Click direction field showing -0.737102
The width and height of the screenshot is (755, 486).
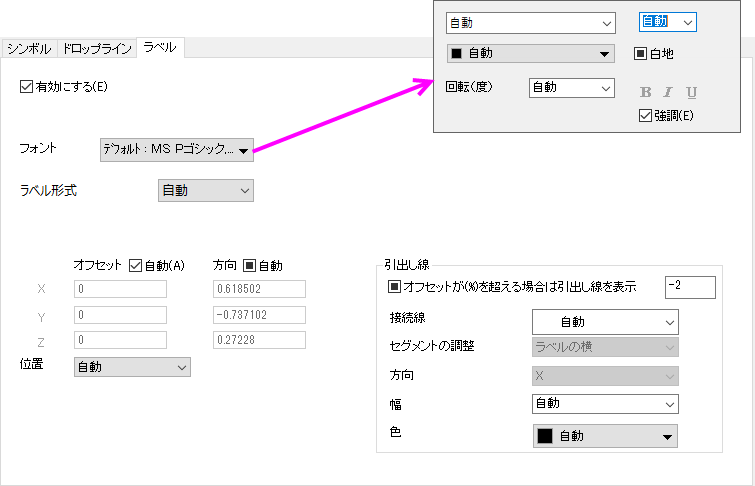coord(259,315)
